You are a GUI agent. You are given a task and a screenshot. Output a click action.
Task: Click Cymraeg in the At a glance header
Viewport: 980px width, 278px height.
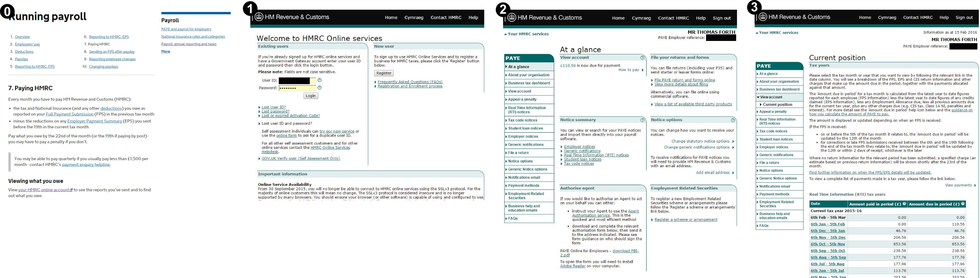pyautogui.click(x=641, y=18)
